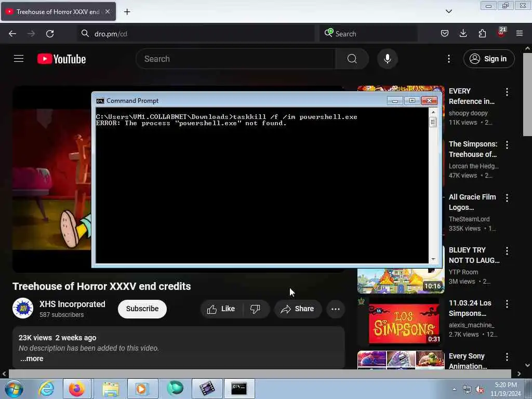Viewport: 532px width, 399px height.
Task: Expand the description with ...more
Action: pyautogui.click(x=32, y=358)
